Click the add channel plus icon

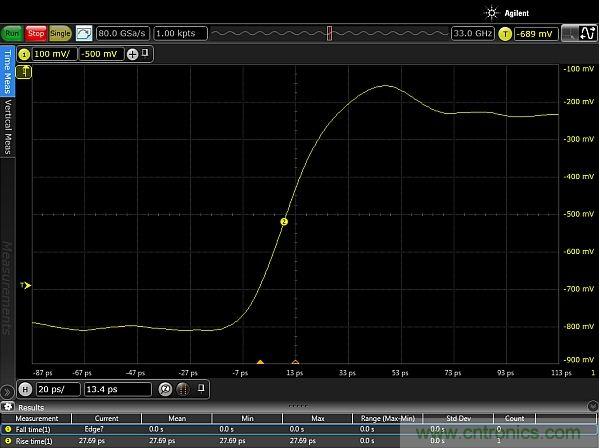click(132, 52)
